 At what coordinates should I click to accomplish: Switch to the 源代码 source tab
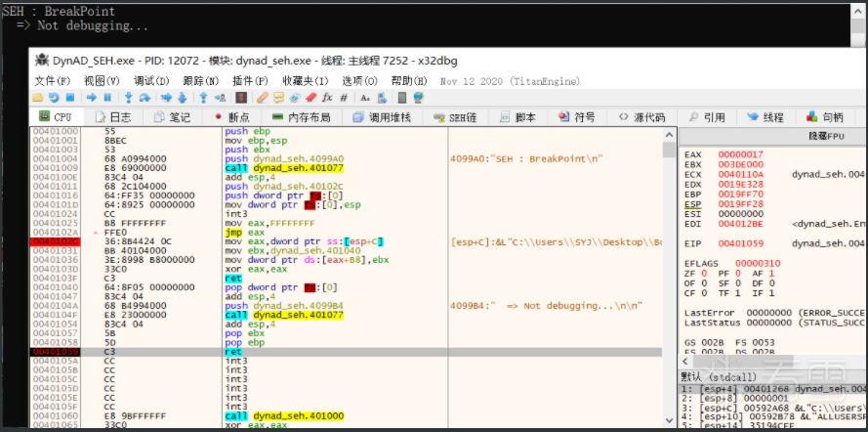(x=641, y=117)
